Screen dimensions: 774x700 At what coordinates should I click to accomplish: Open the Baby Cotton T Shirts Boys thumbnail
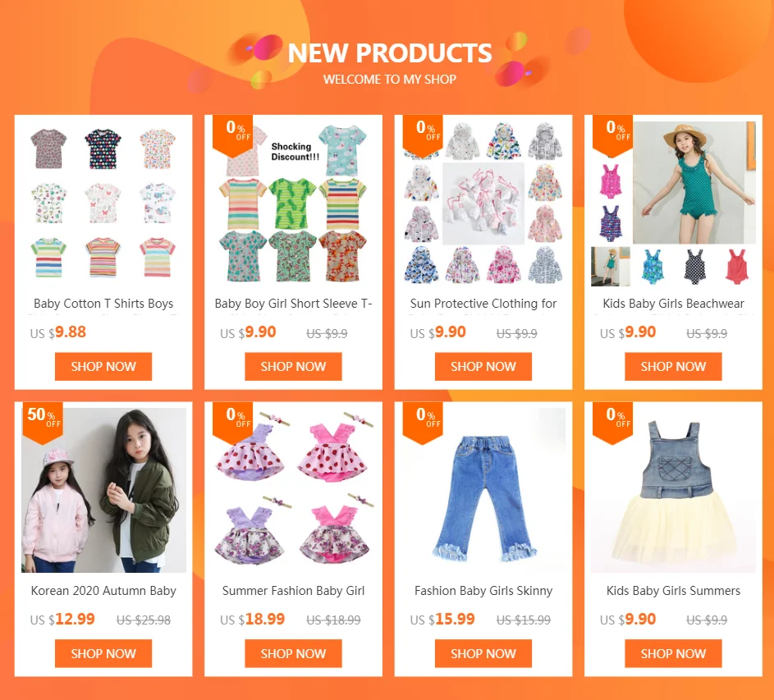(103, 203)
